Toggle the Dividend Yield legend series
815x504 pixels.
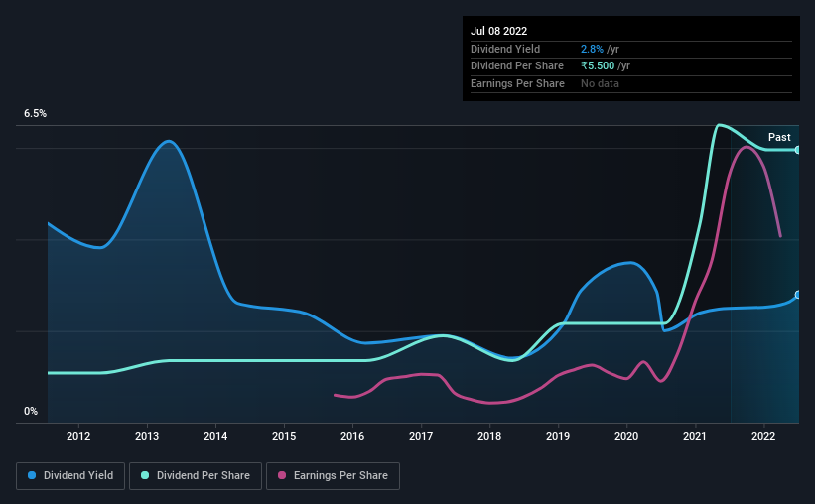70,476
